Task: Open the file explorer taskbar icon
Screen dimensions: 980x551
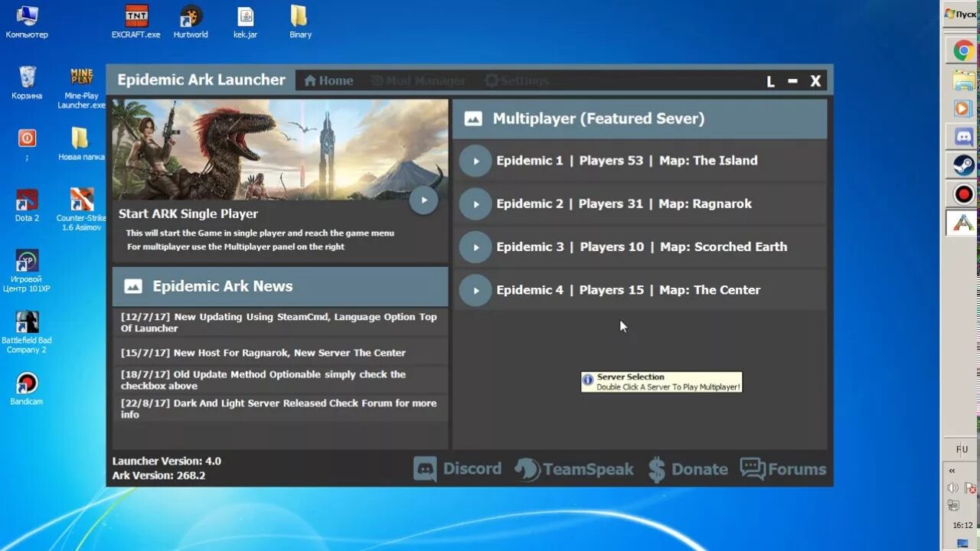Action: pyautogui.click(x=963, y=80)
